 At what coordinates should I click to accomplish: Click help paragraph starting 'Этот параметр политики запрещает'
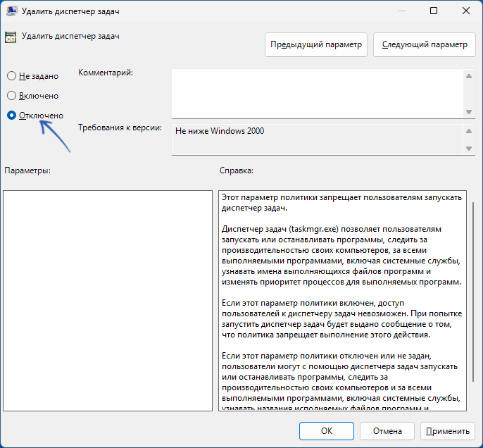[341, 202]
